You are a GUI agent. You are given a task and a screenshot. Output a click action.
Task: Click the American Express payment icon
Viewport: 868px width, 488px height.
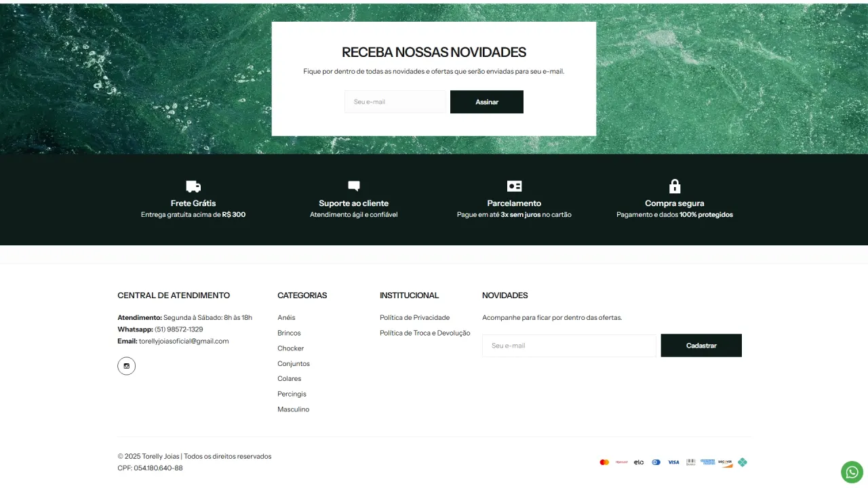[x=708, y=462]
